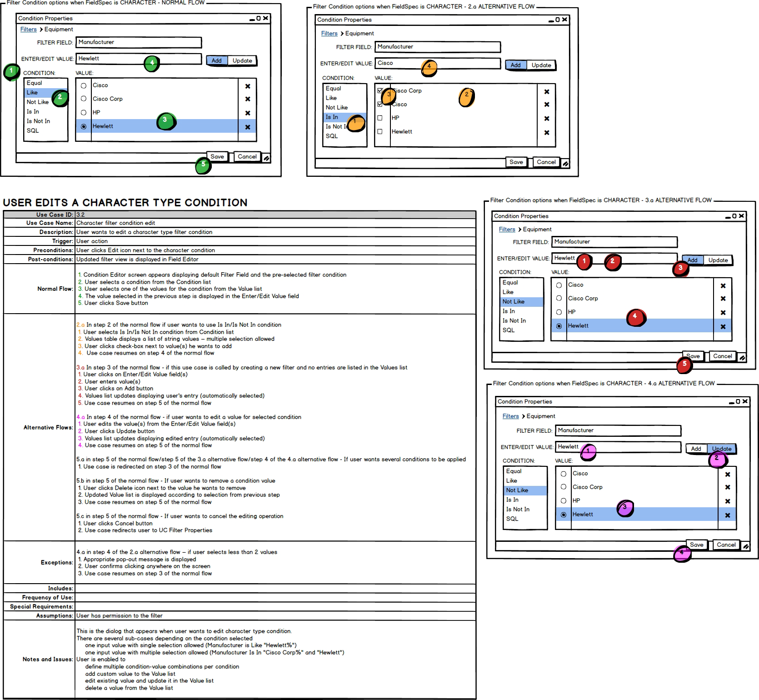Delete HP value in 3.a flow dialog
This screenshot has height=700, width=759.
(x=723, y=313)
